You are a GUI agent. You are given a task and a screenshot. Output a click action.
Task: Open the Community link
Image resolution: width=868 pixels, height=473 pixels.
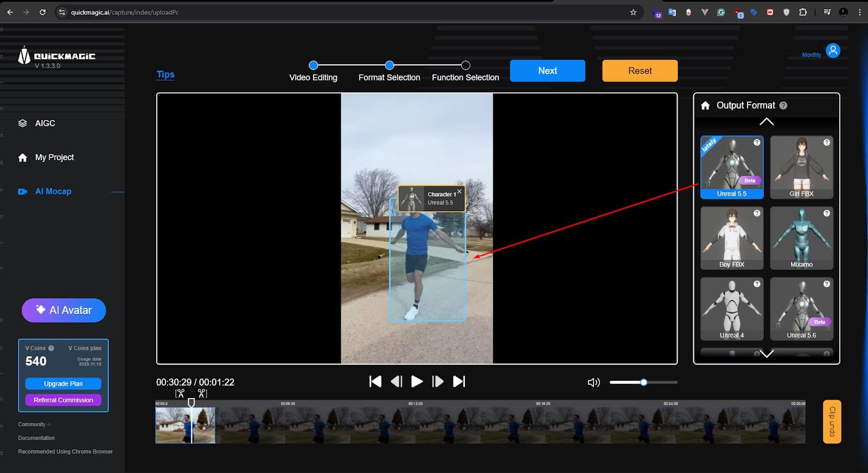(34, 424)
